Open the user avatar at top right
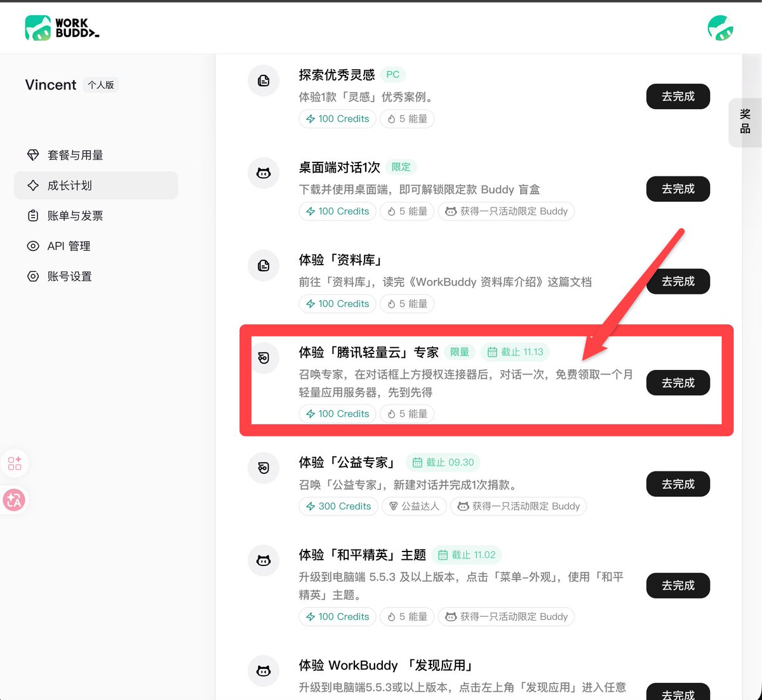 pos(721,28)
